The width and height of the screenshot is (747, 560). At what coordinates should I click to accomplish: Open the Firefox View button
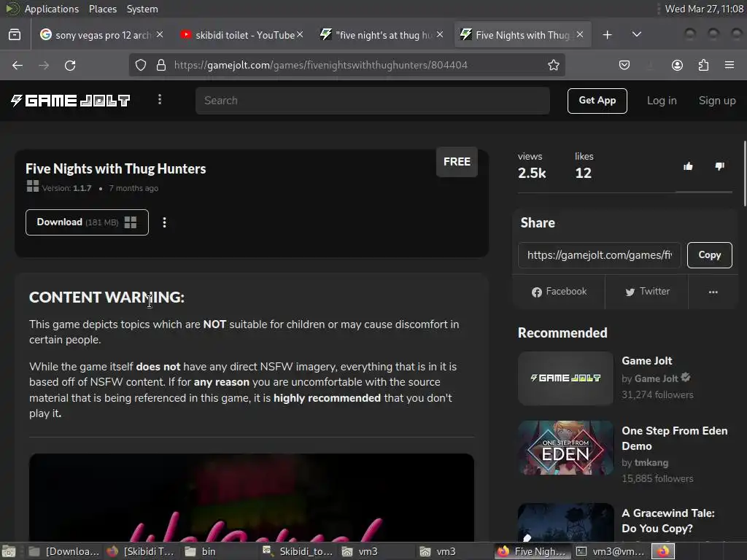pos(15,35)
